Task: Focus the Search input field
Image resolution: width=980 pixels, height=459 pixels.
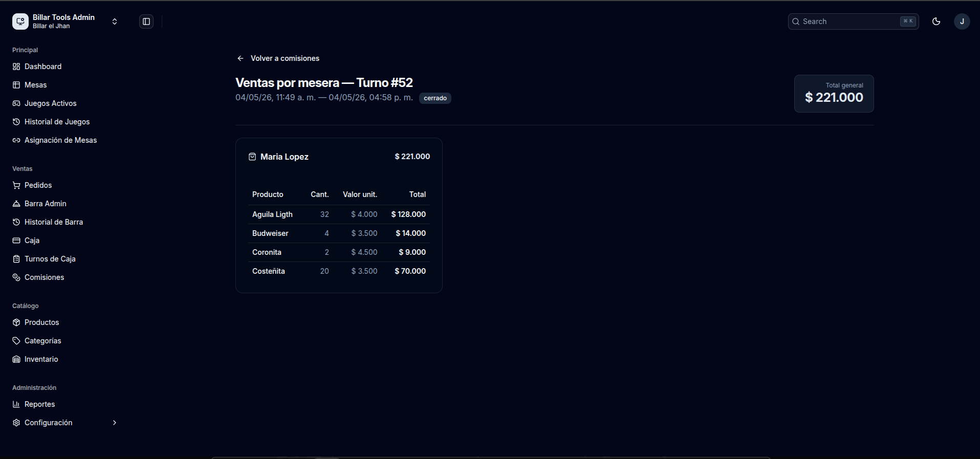Action: 853,21
